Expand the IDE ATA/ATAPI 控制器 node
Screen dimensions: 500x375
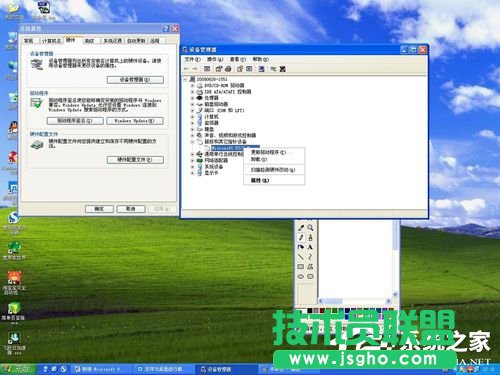coord(192,92)
